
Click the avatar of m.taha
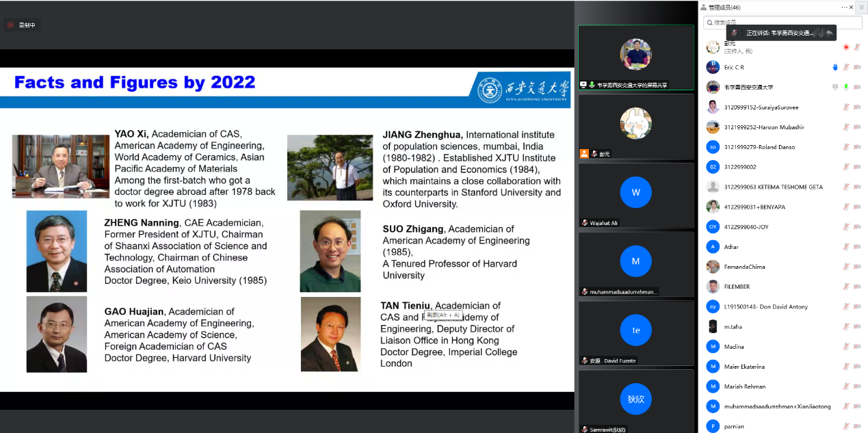point(713,326)
